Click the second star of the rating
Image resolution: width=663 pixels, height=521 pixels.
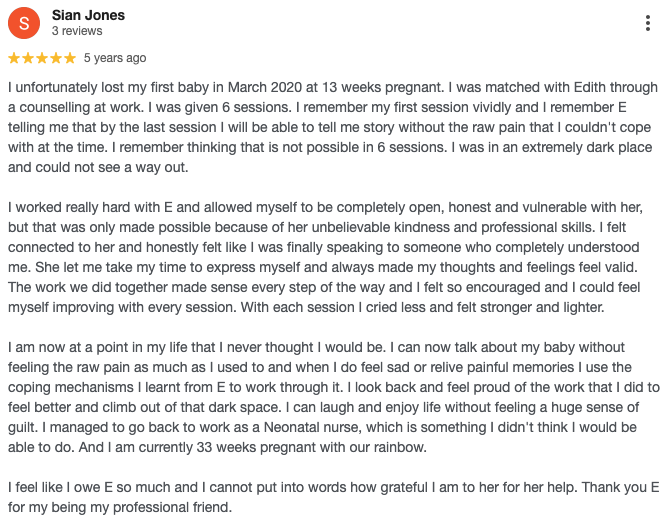pyautogui.click(x=28, y=58)
